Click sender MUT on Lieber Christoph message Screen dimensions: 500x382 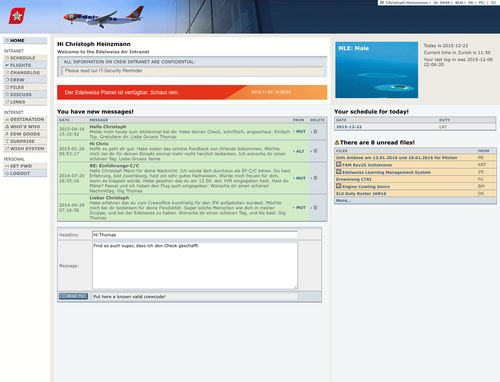click(300, 208)
